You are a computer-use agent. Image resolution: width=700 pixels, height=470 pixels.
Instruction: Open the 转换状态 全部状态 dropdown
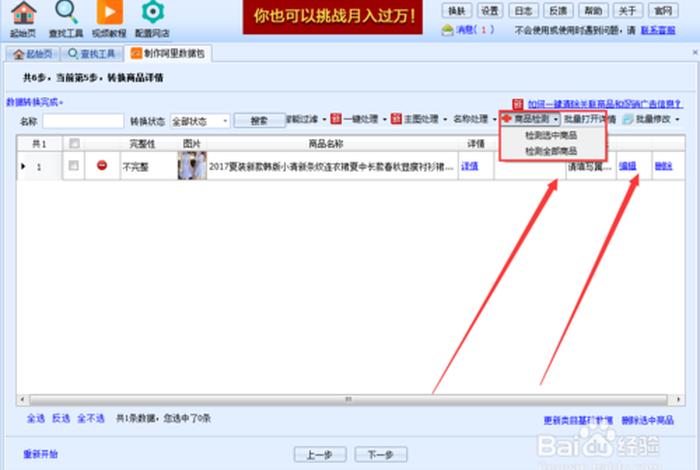200,121
